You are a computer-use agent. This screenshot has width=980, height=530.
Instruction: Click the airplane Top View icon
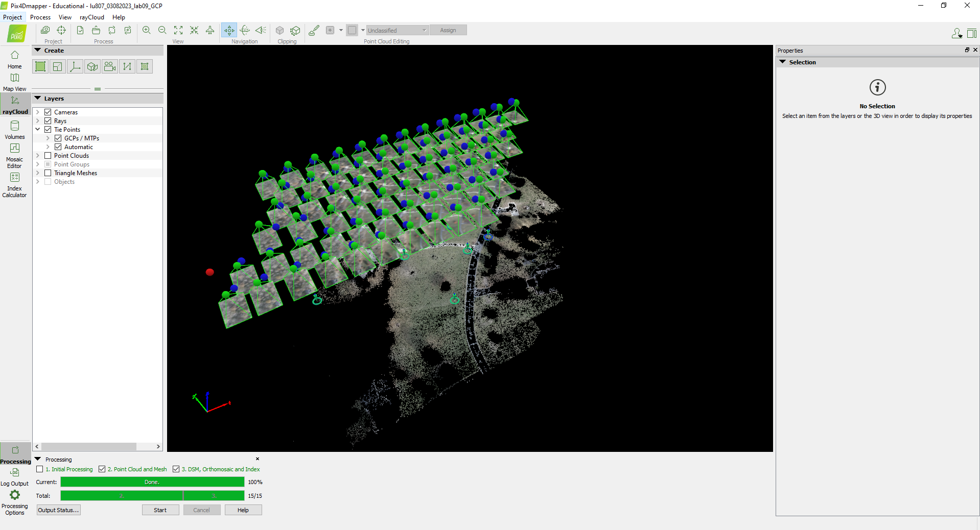(210, 30)
